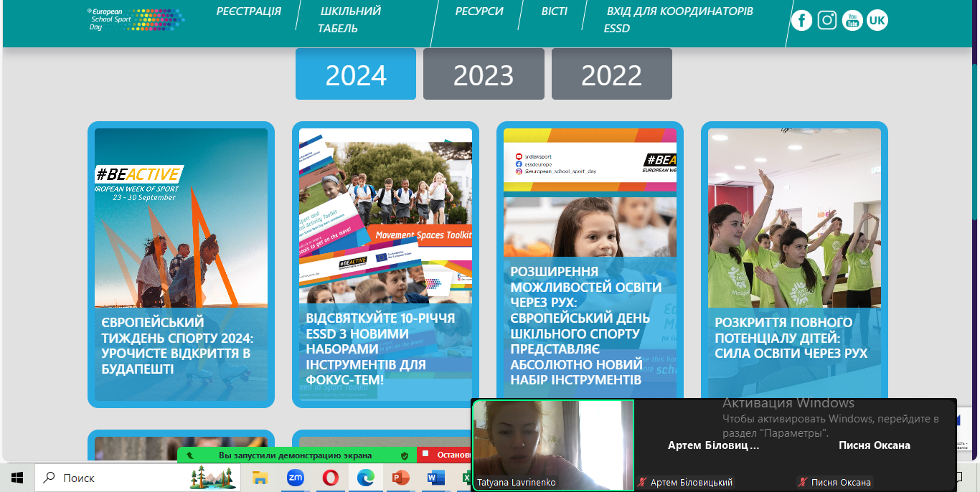Viewport: 980px width, 492px height.
Task: Open ВХІД ДЛЯ КООРДИНАТОРІВ ESSD menu item
Action: point(679,20)
